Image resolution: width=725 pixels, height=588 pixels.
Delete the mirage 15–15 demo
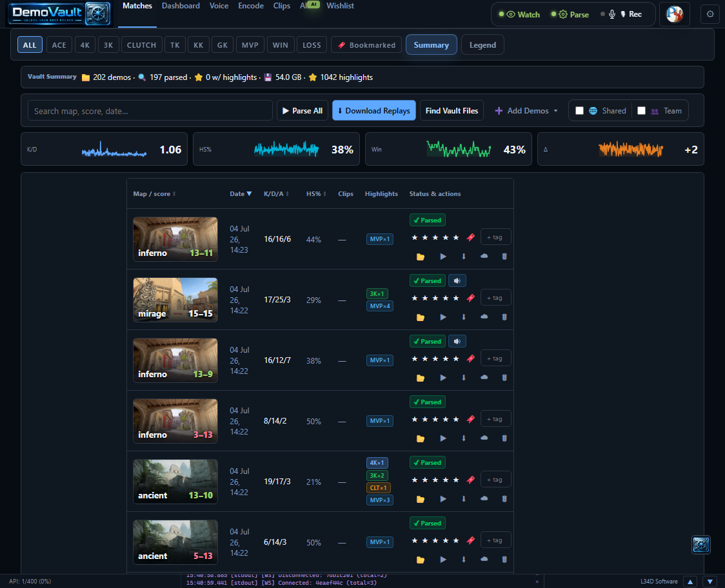(x=504, y=317)
